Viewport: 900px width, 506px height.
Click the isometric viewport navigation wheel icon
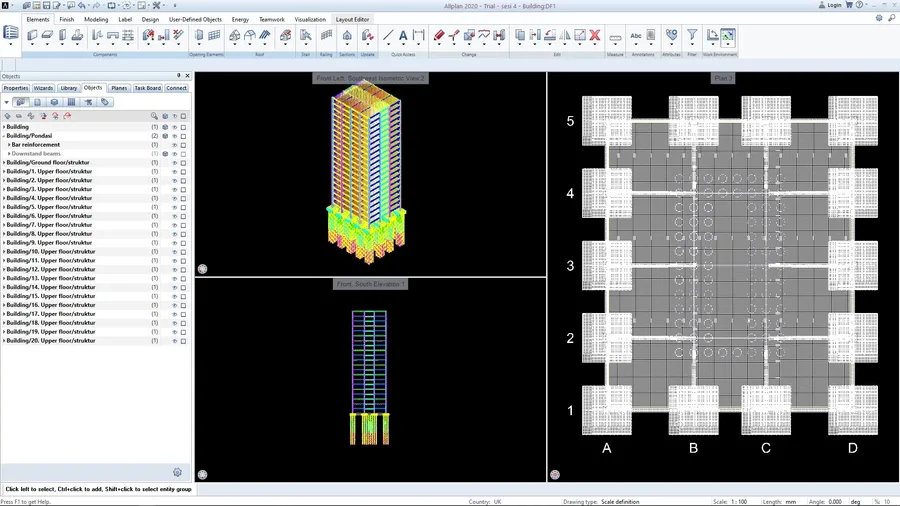click(x=203, y=268)
